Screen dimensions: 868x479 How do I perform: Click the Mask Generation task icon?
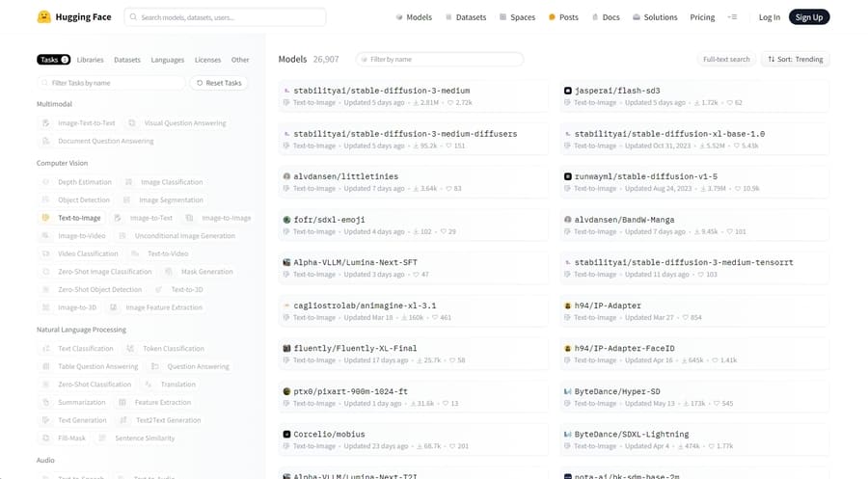point(168,272)
